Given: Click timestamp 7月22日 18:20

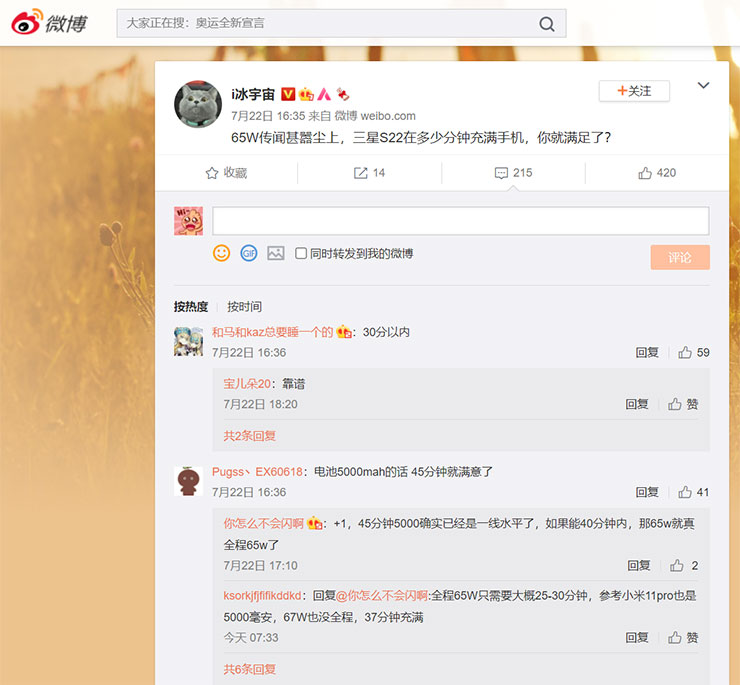Looking at the screenshot, I should click(261, 404).
